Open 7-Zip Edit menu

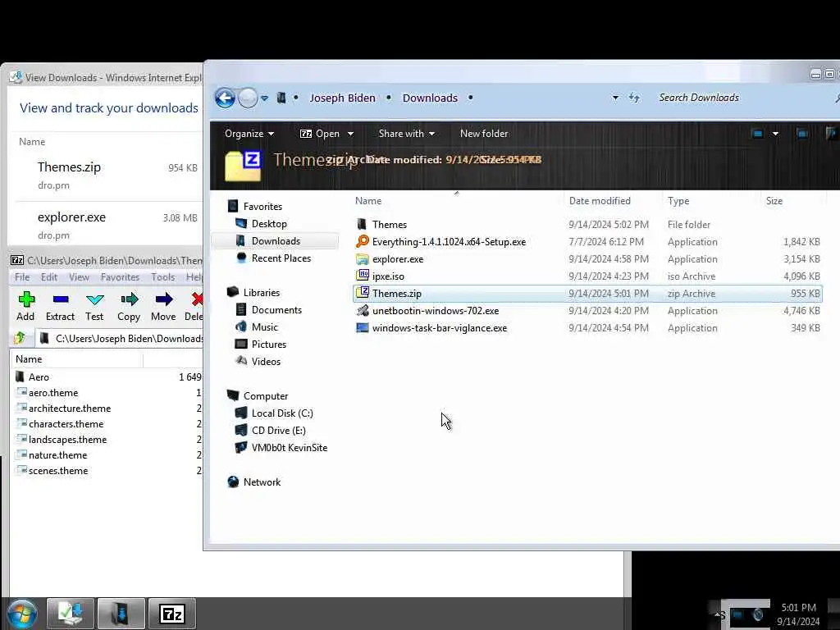(x=48, y=277)
